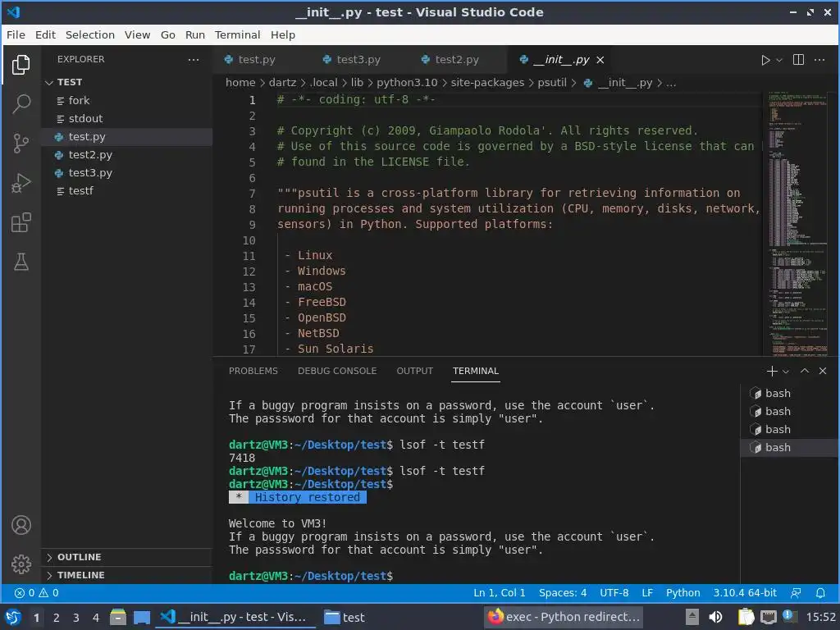840x630 pixels.
Task: Select the 3.10.4 64-bit interpreter
Action: click(745, 592)
